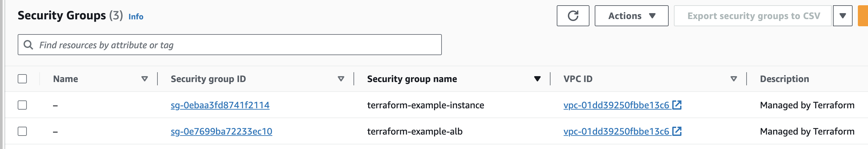Toggle the select-all header checkbox
This screenshot has height=149, width=868.
[x=22, y=79]
